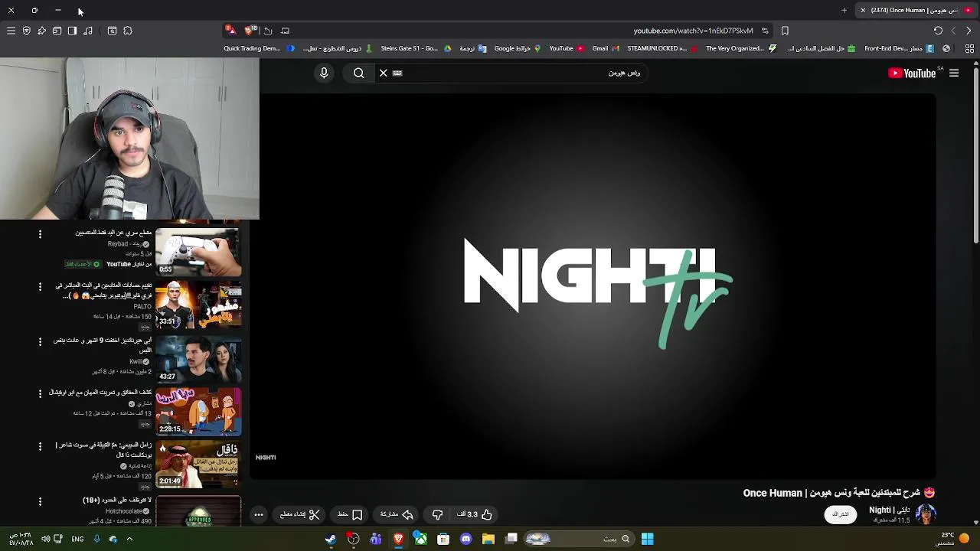Open the 2:28:15 cartoon video thumbnail
The image size is (980, 551).
click(198, 411)
